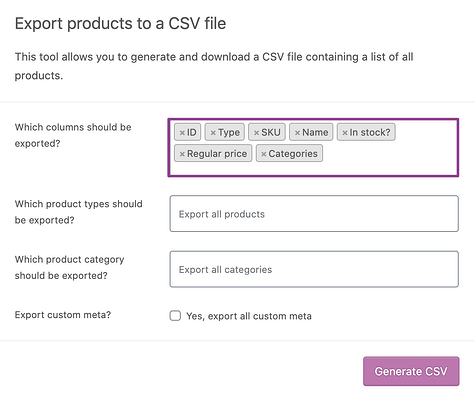The width and height of the screenshot is (474, 400).
Task: Remove the In stock? column tag
Action: [345, 133]
